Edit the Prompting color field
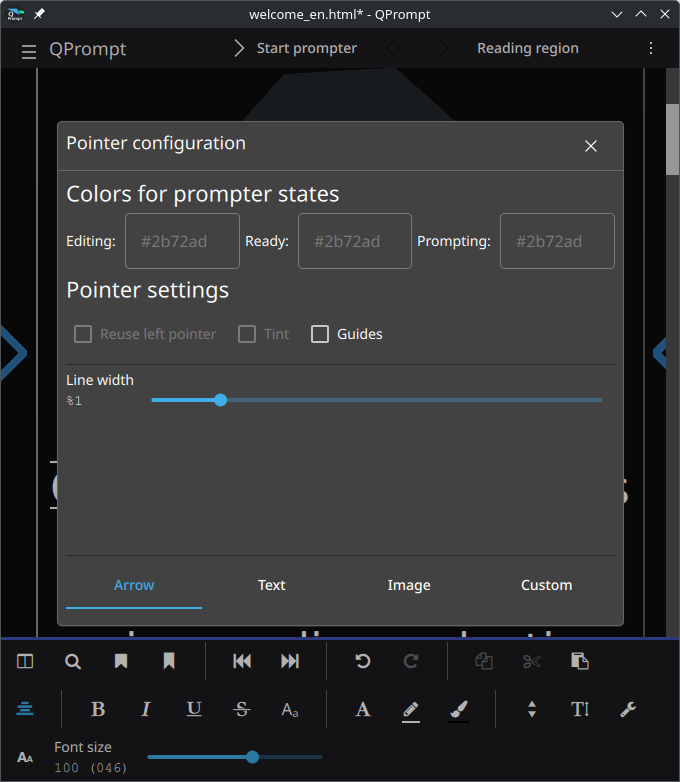 pos(557,241)
